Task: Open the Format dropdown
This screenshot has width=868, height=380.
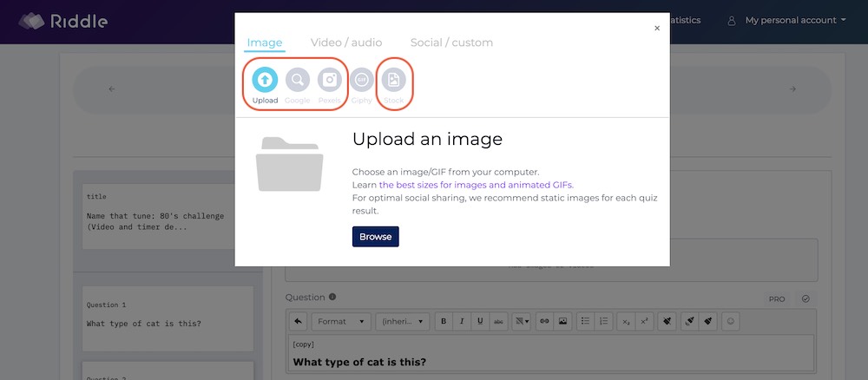Action: tap(341, 321)
